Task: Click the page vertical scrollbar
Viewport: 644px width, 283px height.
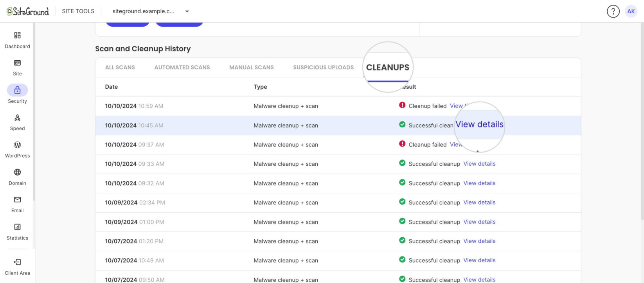Action: coord(642,121)
